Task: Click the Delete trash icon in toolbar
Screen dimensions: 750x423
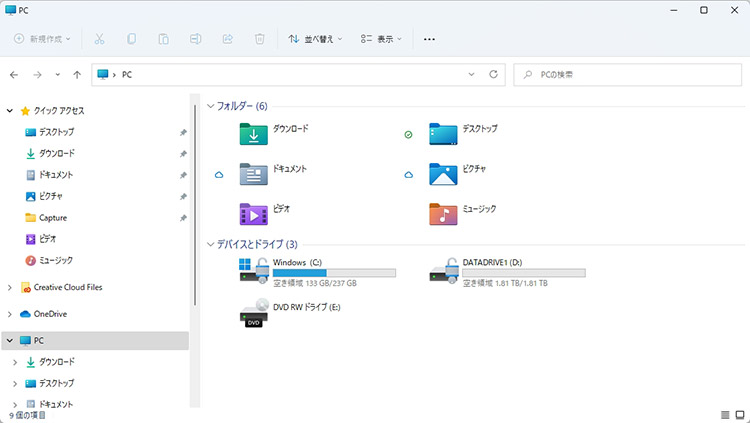Action: 259,39
